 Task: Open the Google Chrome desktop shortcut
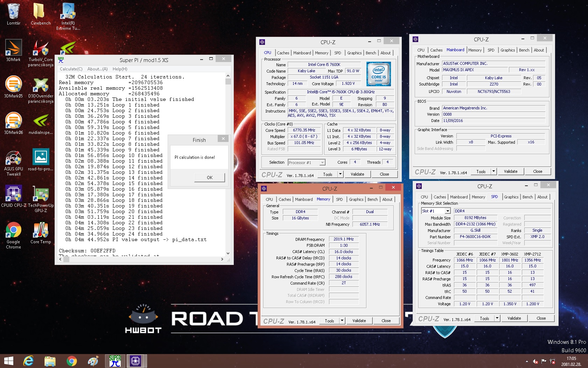(x=13, y=235)
